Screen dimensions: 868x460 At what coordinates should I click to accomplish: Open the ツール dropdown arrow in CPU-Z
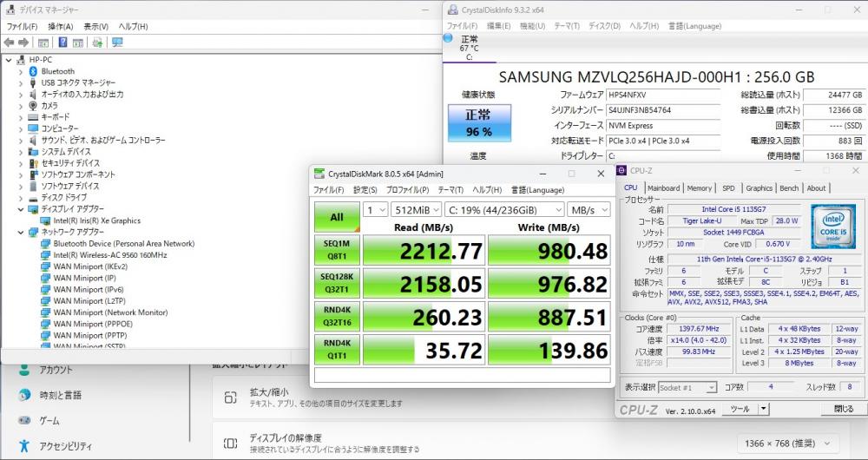763,409
